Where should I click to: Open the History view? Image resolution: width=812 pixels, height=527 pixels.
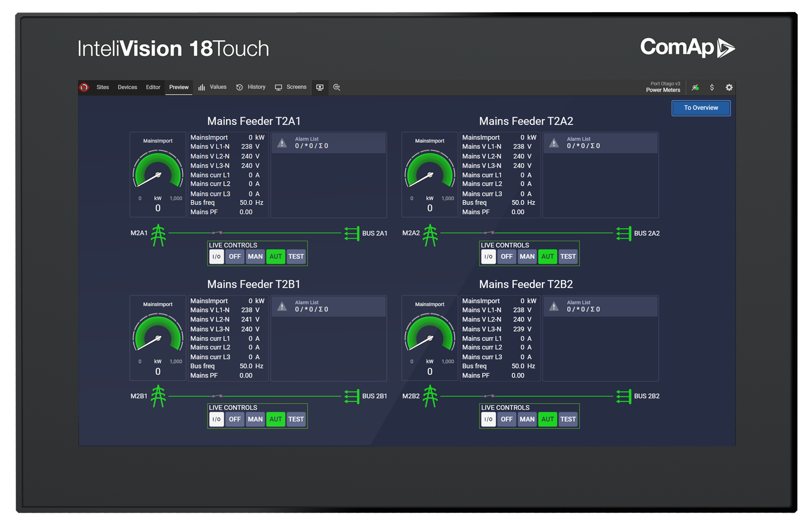click(251, 87)
